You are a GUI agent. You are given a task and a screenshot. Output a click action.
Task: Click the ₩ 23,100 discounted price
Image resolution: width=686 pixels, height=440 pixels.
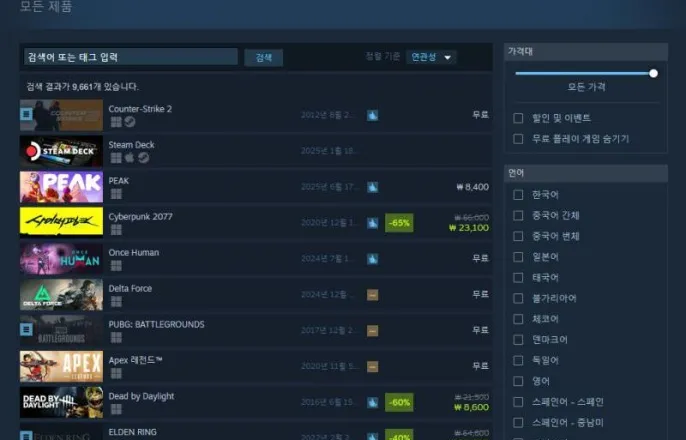(469, 228)
